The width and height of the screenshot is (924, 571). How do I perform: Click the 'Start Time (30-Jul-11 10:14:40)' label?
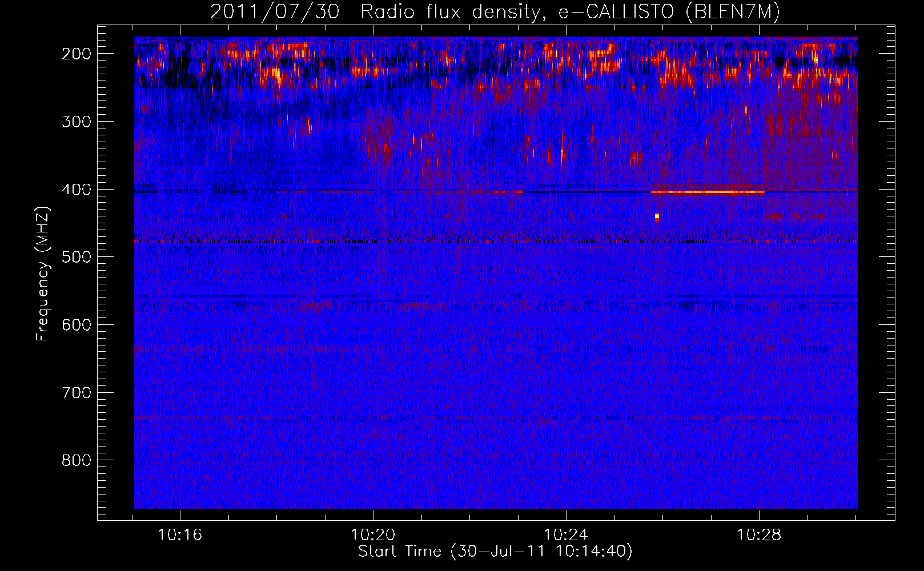[x=495, y=552]
